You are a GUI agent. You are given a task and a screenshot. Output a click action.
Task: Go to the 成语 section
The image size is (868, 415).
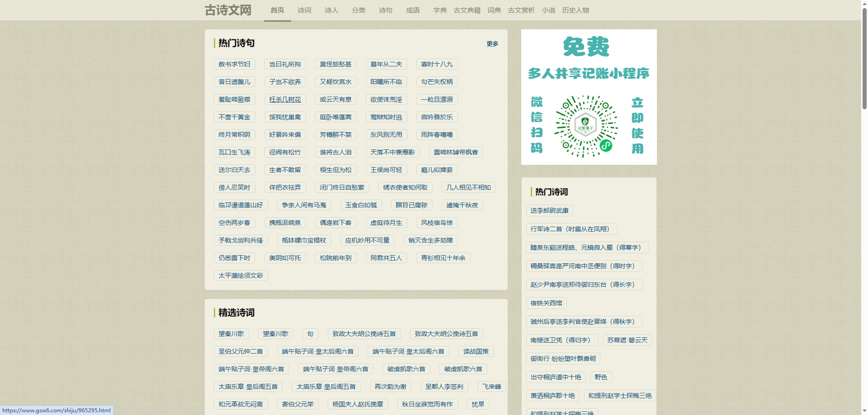coord(412,10)
